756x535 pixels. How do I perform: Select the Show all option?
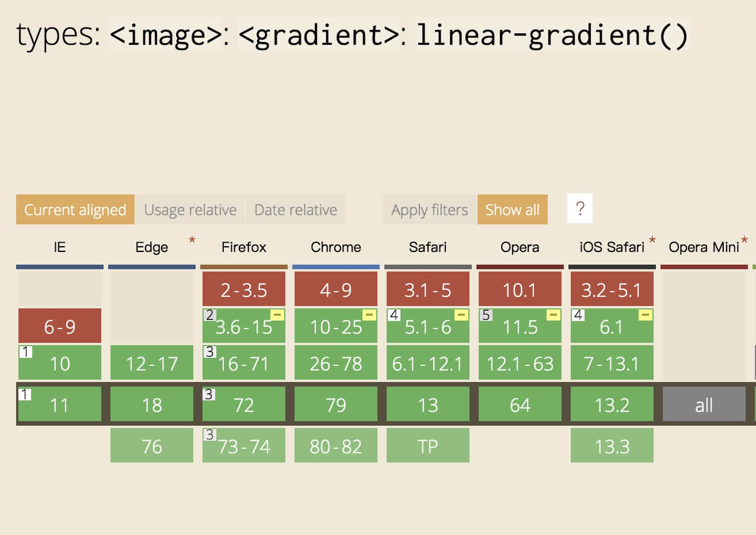pos(513,210)
